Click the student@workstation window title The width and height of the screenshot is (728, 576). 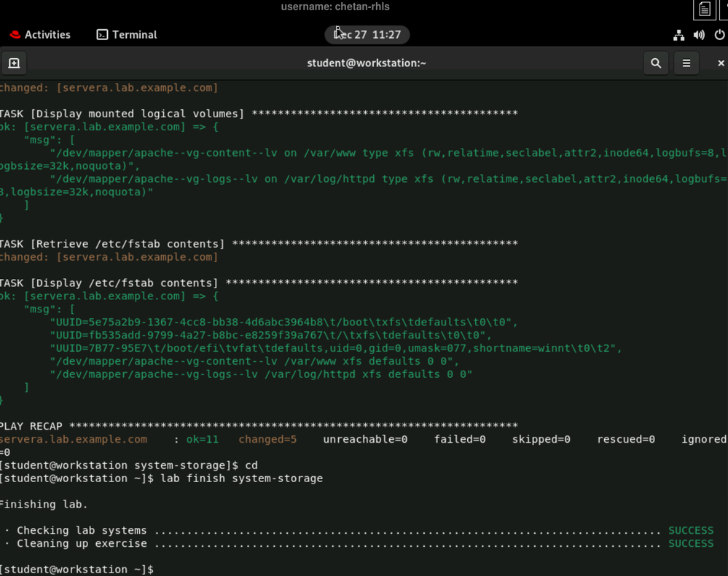pos(367,63)
